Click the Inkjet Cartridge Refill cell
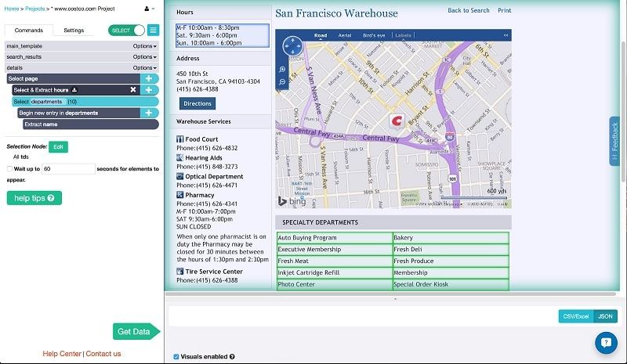The image size is (627, 364). click(x=335, y=272)
